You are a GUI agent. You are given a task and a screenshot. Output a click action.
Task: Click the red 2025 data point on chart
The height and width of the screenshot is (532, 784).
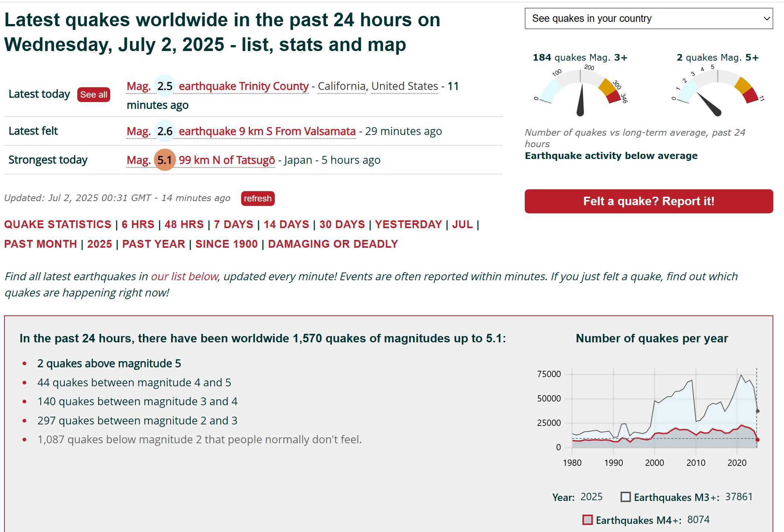coord(757,440)
